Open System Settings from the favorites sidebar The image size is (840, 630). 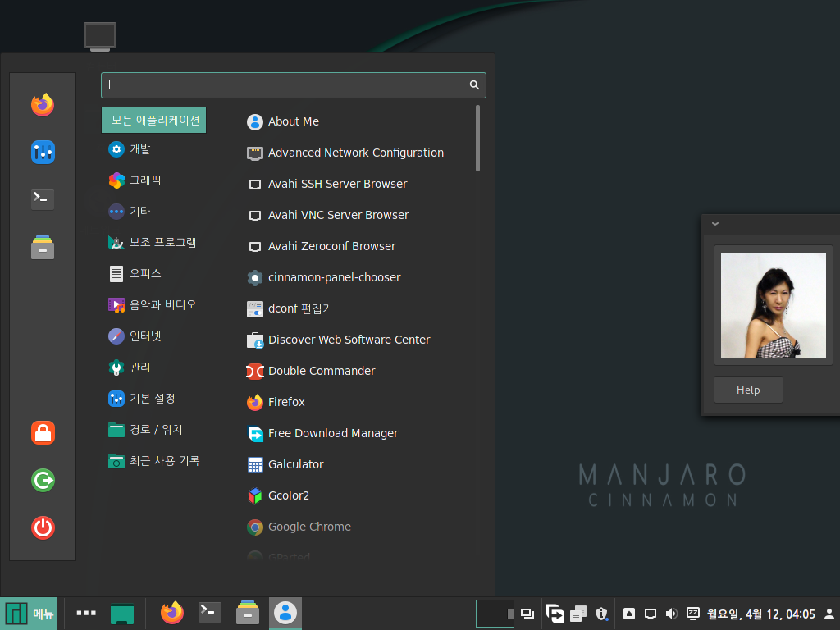43,152
